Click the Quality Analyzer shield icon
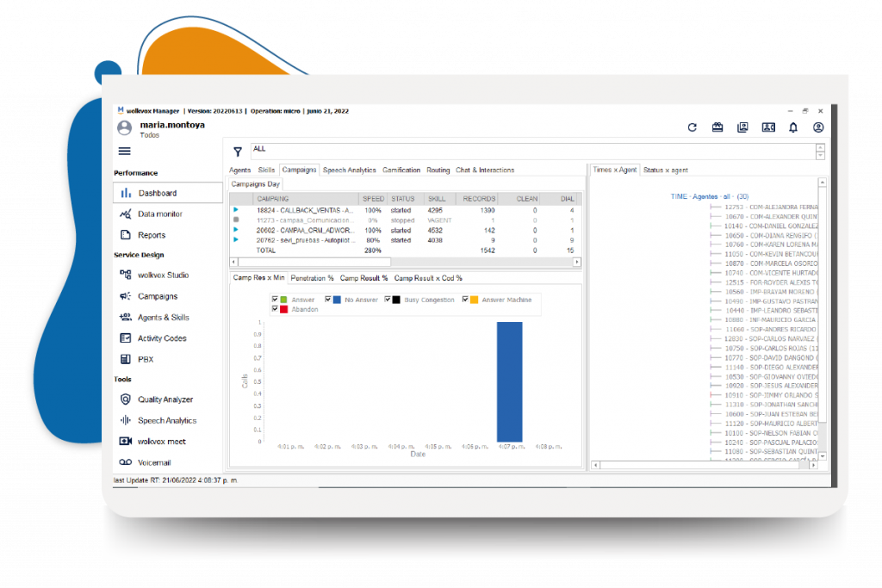The image size is (882, 588). click(x=126, y=399)
